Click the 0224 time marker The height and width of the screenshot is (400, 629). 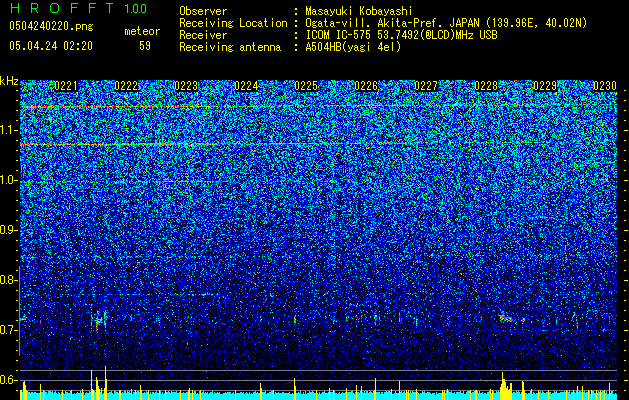(246, 86)
